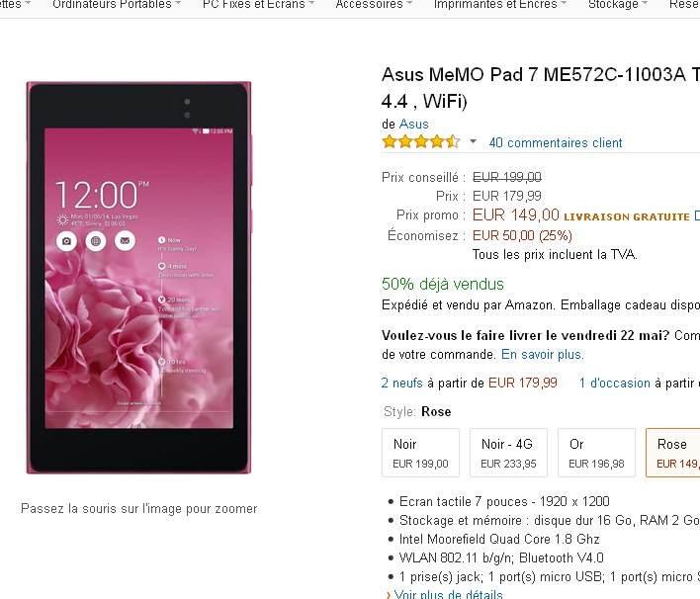
Task: Open the PC Fixes et Ecrans menu
Action: pos(253,5)
